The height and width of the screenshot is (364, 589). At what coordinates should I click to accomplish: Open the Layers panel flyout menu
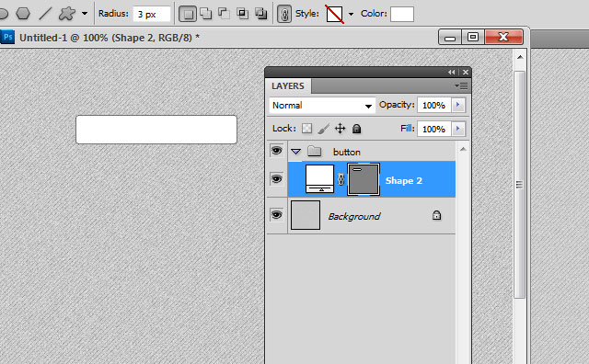point(461,85)
